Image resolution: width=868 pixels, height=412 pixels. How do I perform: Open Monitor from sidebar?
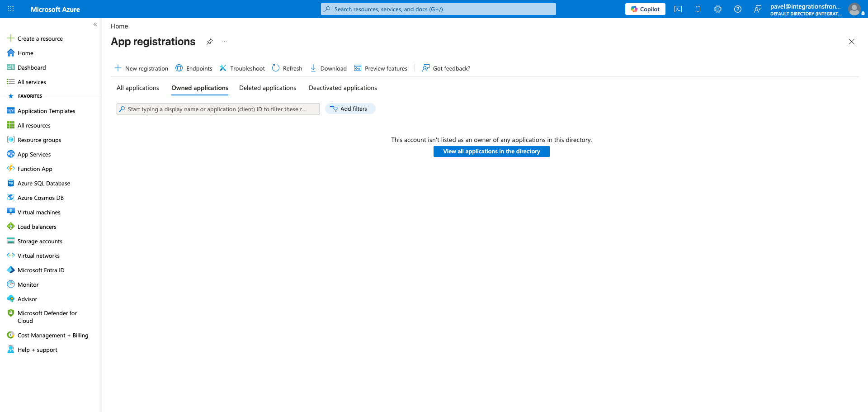(28, 284)
